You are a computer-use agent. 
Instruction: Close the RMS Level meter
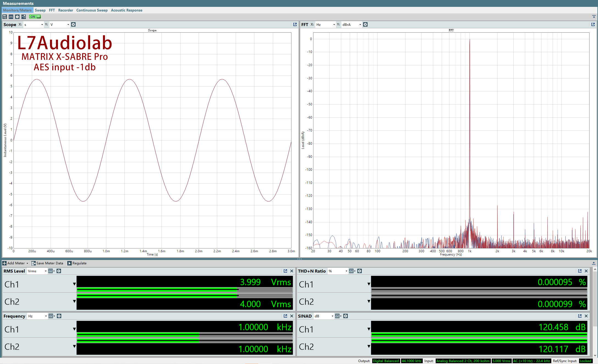click(292, 271)
